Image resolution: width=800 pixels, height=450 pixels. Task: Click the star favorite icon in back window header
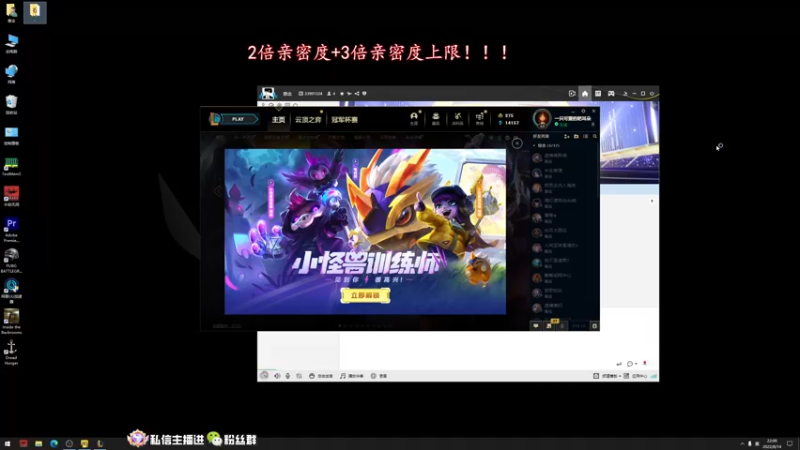tap(342, 93)
